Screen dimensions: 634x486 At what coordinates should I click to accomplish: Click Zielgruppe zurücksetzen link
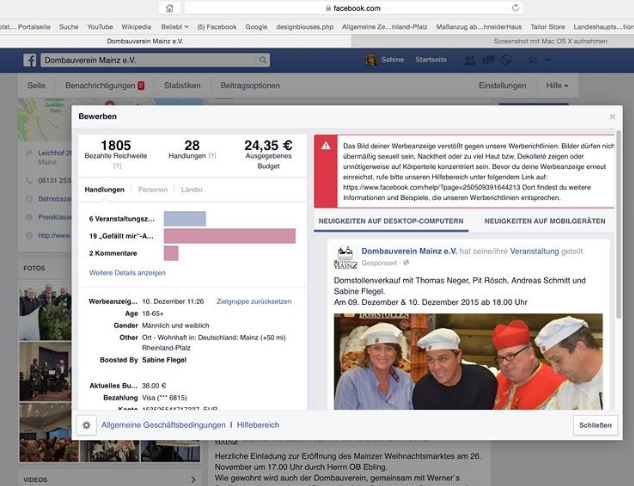(x=254, y=302)
